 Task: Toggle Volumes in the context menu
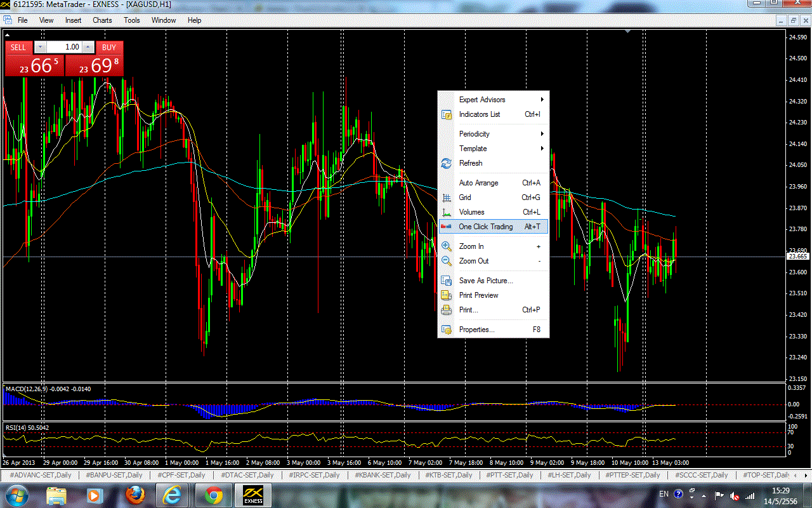(493, 212)
